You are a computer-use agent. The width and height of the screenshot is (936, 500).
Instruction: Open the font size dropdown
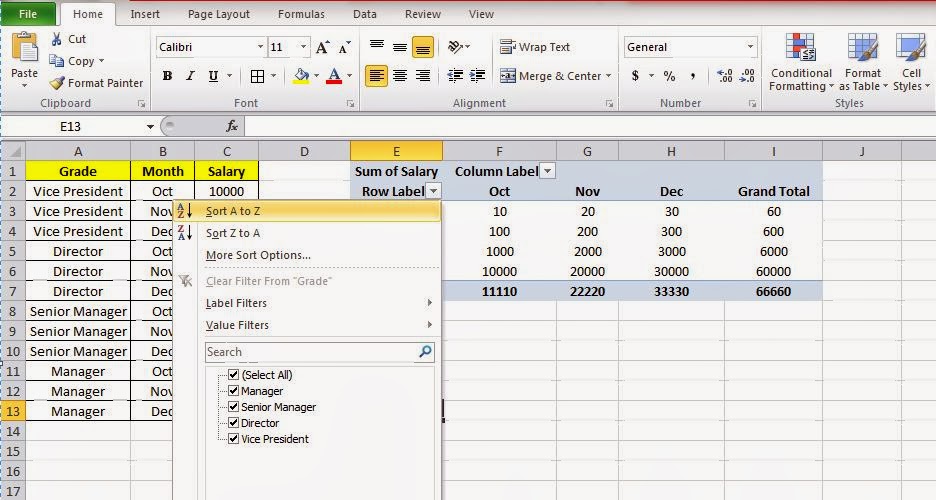click(303, 47)
